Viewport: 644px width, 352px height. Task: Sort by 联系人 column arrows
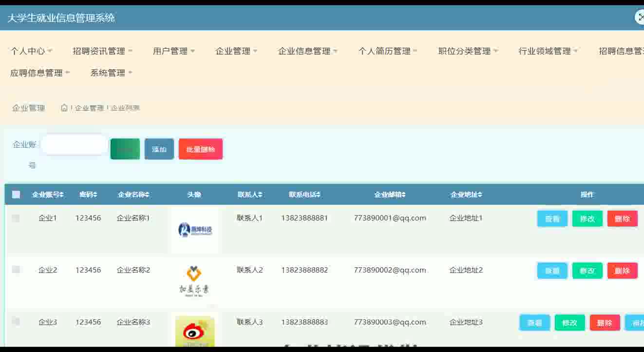pyautogui.click(x=261, y=195)
